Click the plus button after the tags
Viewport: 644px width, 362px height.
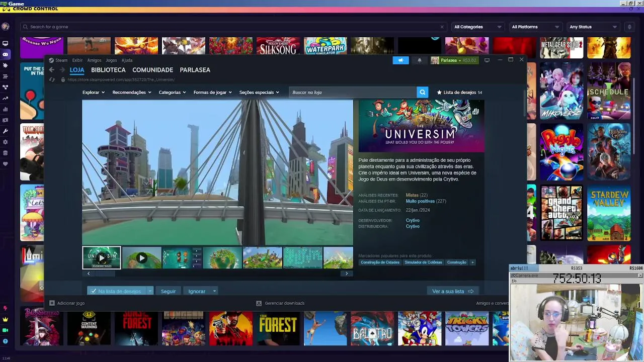(472, 262)
